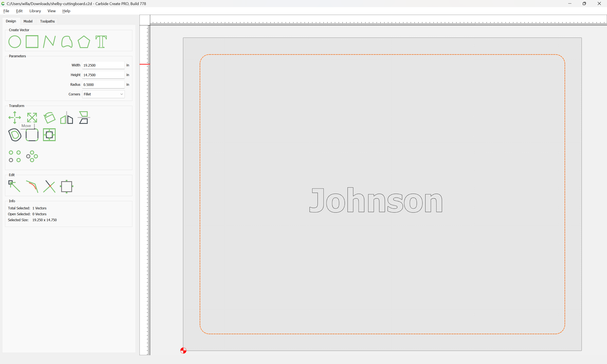The width and height of the screenshot is (607, 364).
Task: Switch to the Design tab
Action: (x=11, y=21)
